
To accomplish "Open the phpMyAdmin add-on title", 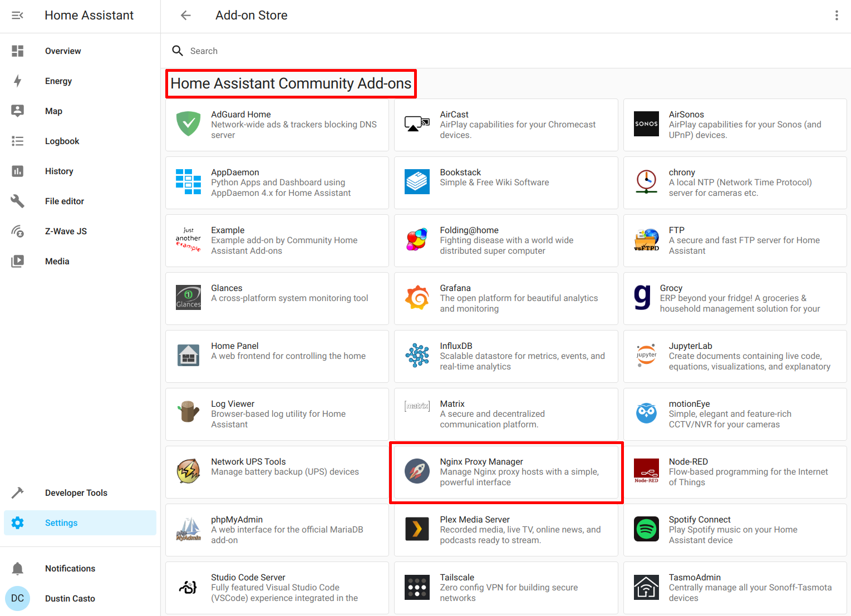I will pyautogui.click(x=237, y=520).
